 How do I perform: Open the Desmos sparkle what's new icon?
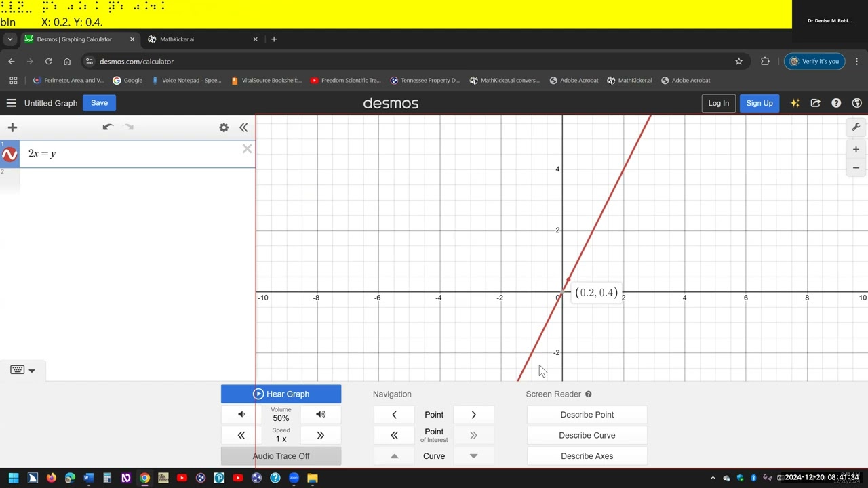pos(795,103)
